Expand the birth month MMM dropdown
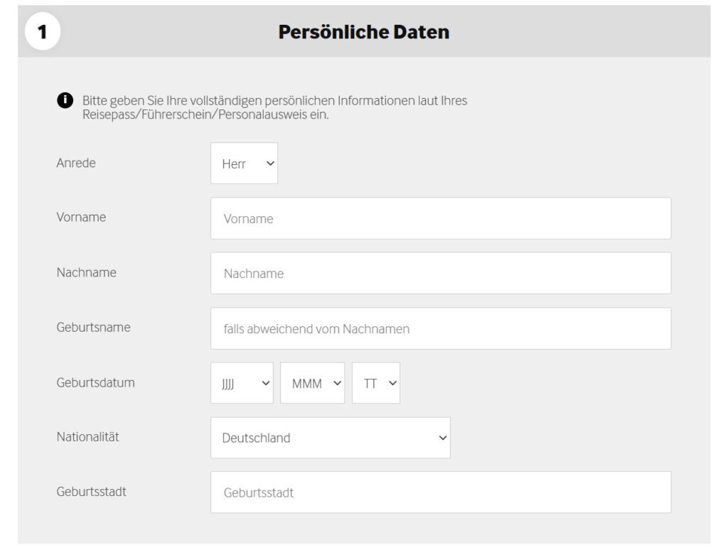728x560 pixels. (312, 383)
